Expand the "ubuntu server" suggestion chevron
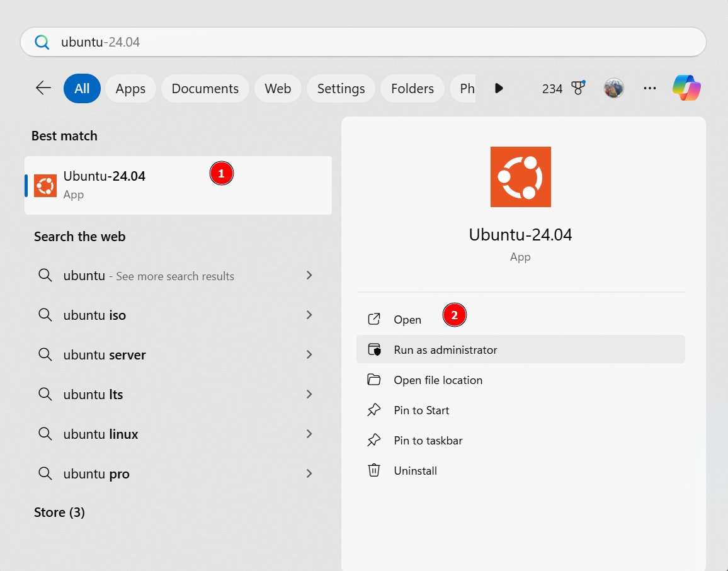Screen dimensions: 728x571 click(309, 354)
